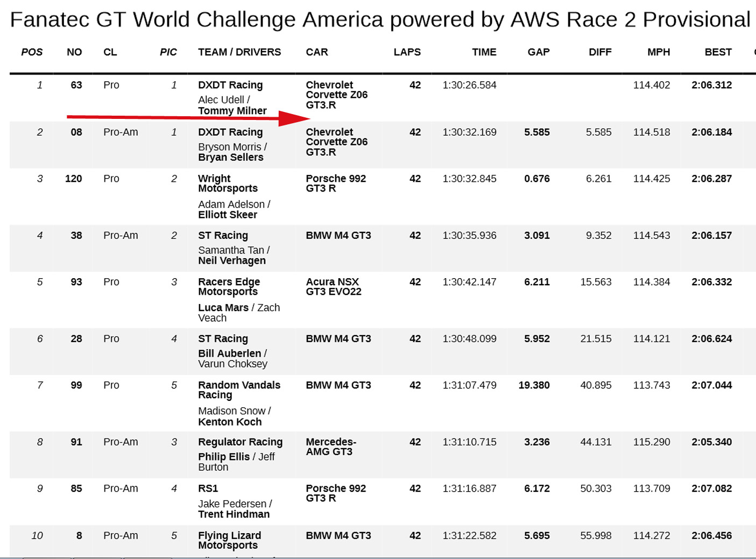Click the POS column header
Screen dimensions: 756x559
32,52
